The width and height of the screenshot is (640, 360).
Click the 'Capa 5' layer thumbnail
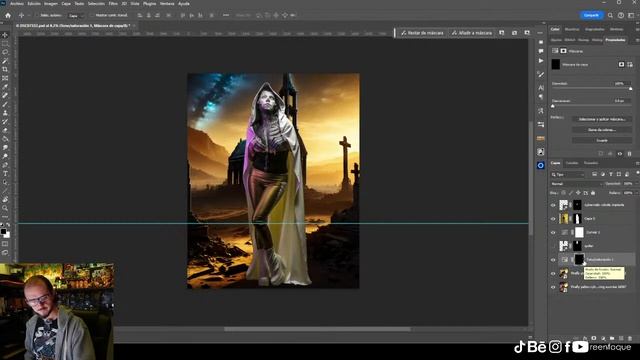pos(564,219)
